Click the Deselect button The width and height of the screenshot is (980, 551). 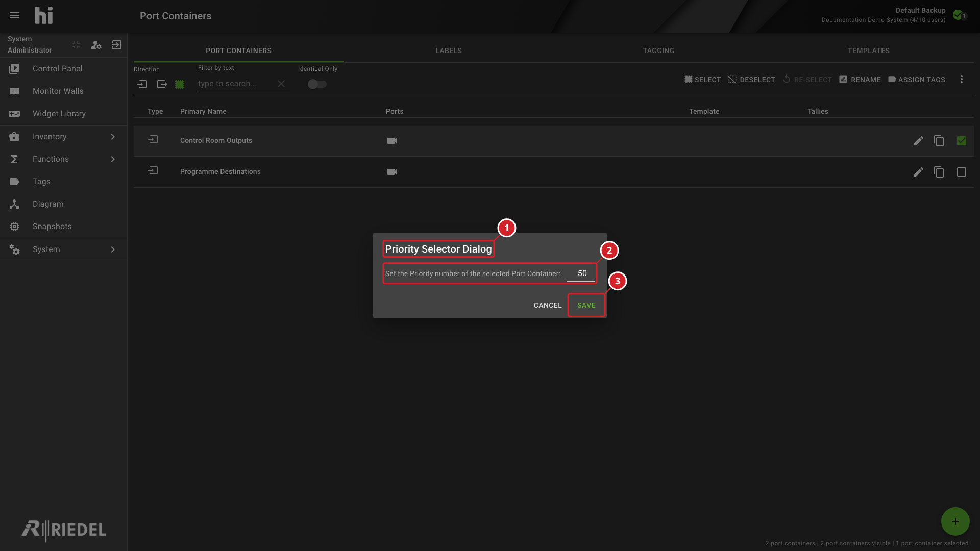[x=751, y=80]
